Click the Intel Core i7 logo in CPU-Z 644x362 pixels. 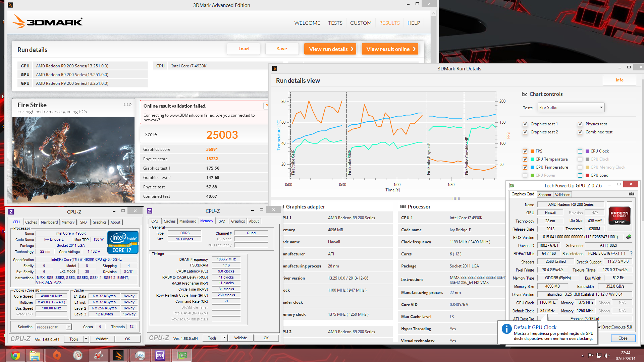pos(123,242)
